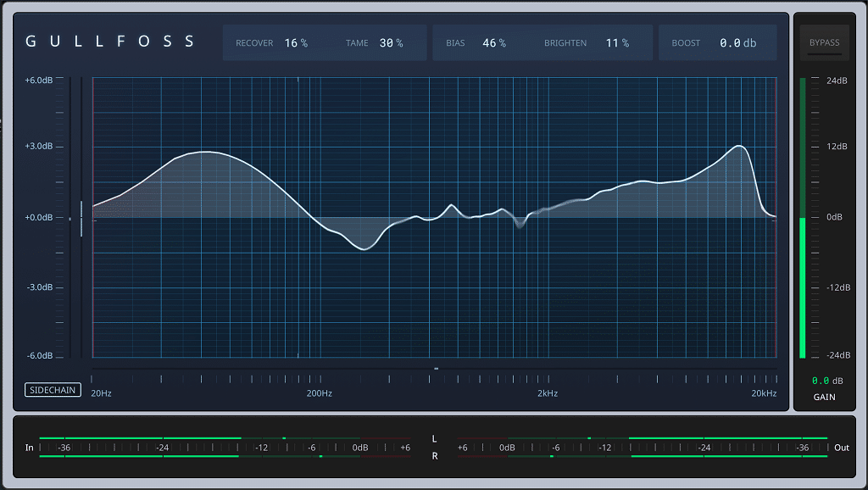This screenshot has width=868, height=490.
Task: Click the -3.0dB scale label
Action: 40,287
